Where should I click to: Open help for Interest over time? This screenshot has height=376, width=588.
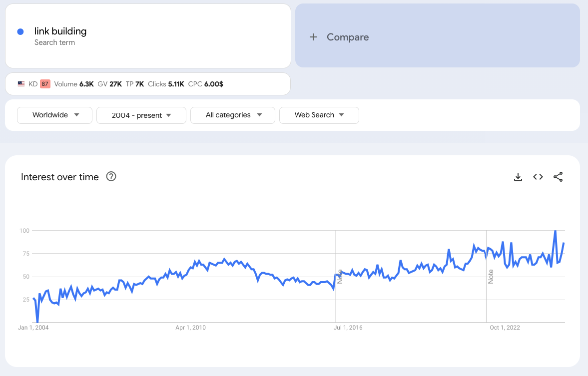pos(111,177)
